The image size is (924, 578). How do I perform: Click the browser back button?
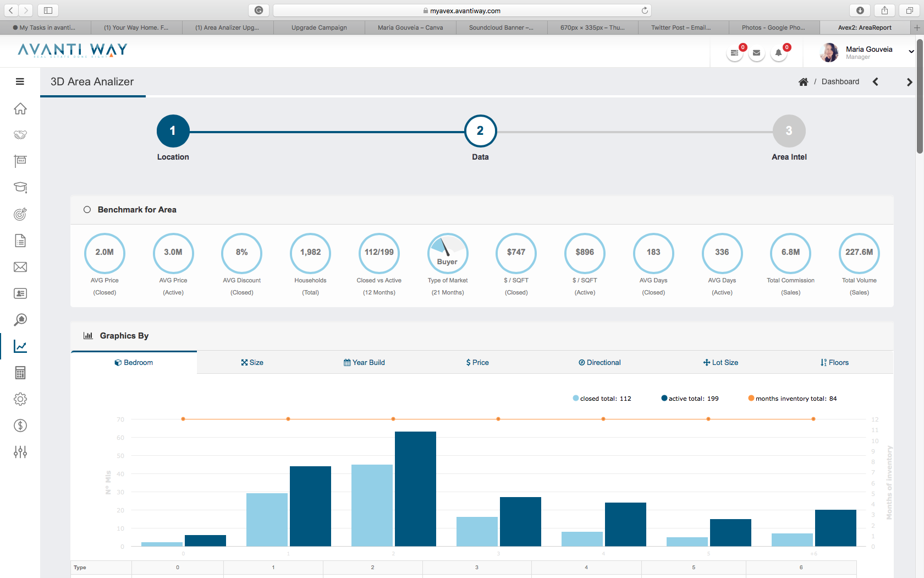click(x=11, y=10)
